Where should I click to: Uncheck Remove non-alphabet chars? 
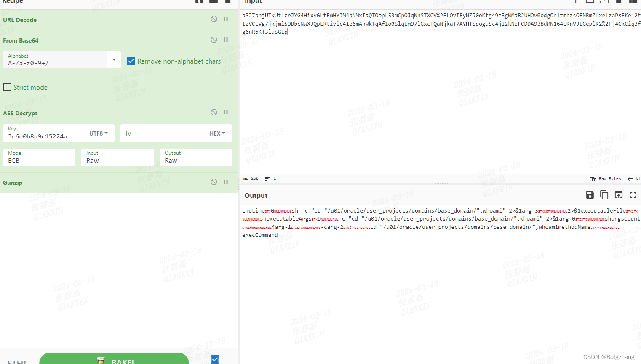pyautogui.click(x=131, y=61)
